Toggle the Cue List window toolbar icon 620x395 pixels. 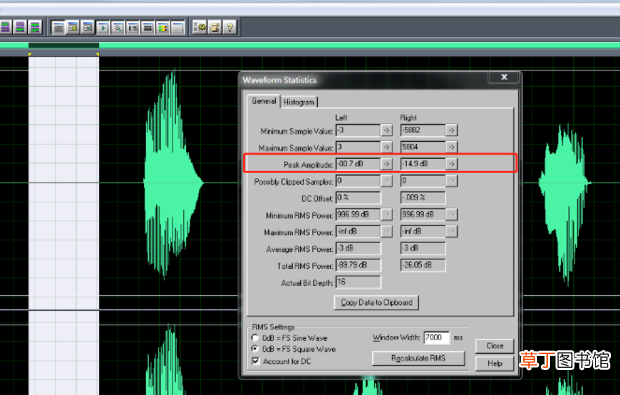click(73, 28)
